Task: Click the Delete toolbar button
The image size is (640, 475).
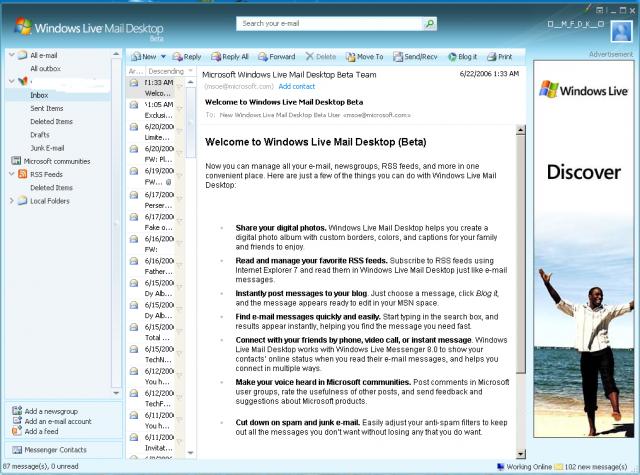Action: click(321, 57)
